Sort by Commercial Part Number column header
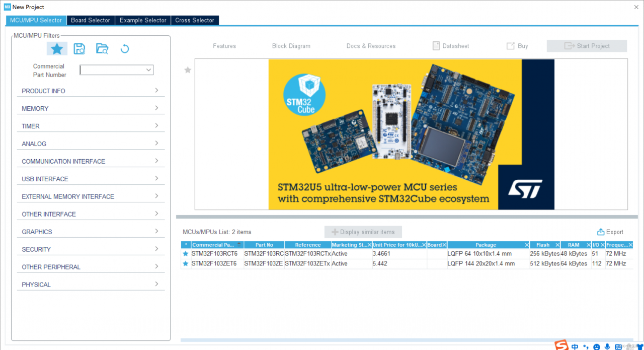This screenshot has height=350, width=644. click(217, 245)
